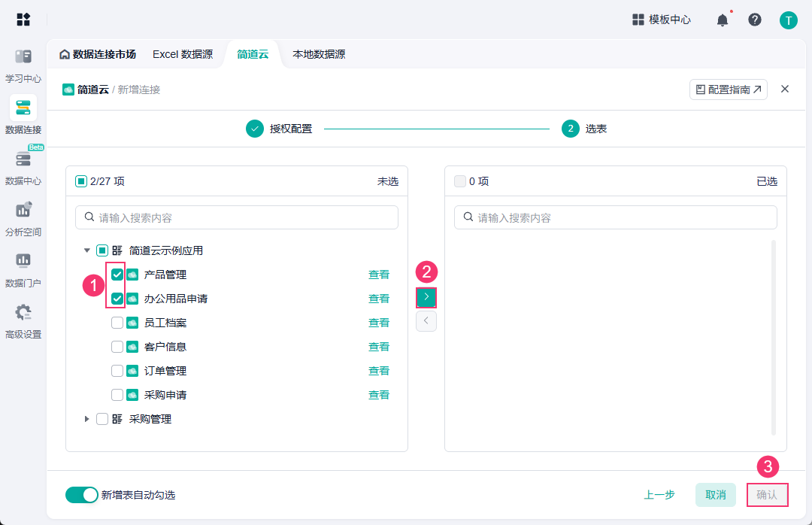Click 采购管理 app grid icon

[117, 419]
